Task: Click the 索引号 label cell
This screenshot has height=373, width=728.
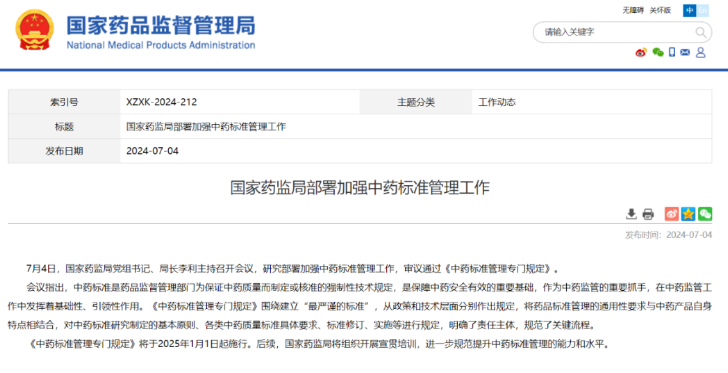Action: click(x=64, y=102)
